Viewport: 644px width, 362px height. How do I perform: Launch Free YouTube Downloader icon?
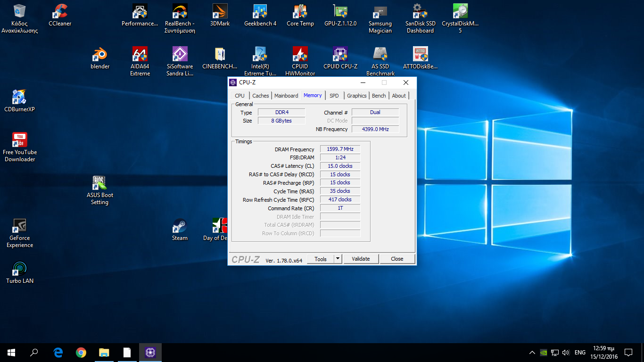(x=20, y=148)
